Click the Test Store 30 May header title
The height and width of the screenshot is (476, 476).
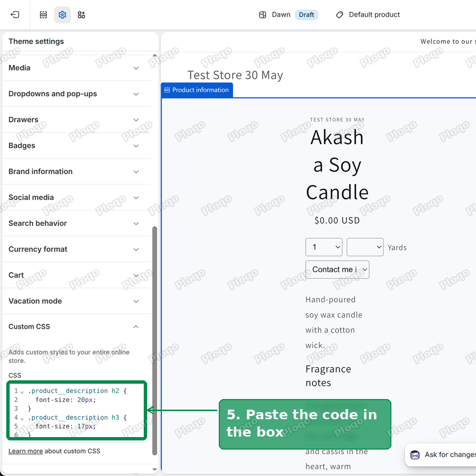[x=235, y=75]
